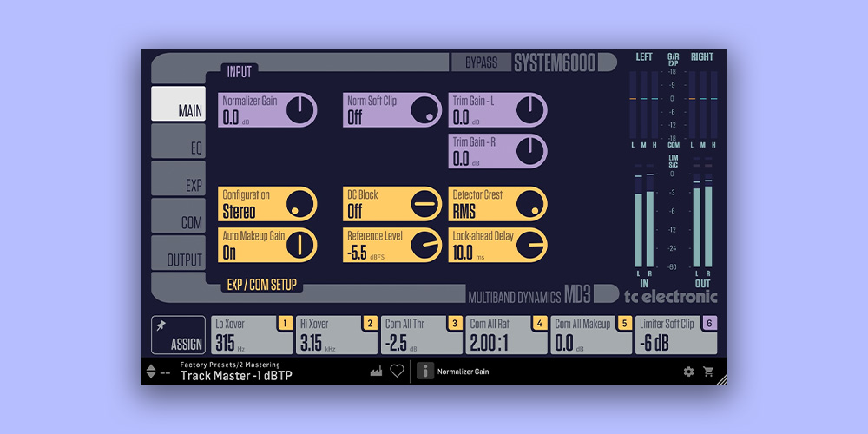Open the plugin settings gear
The height and width of the screenshot is (434, 868).
click(688, 372)
